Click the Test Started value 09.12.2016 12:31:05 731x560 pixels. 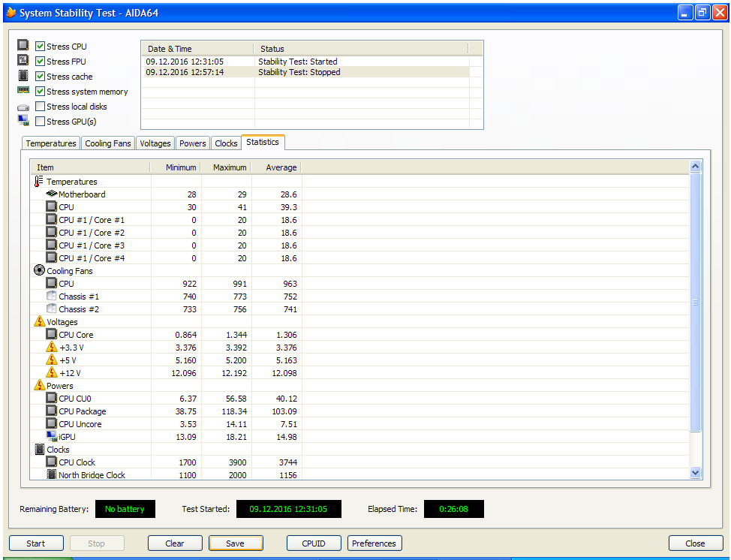(289, 509)
